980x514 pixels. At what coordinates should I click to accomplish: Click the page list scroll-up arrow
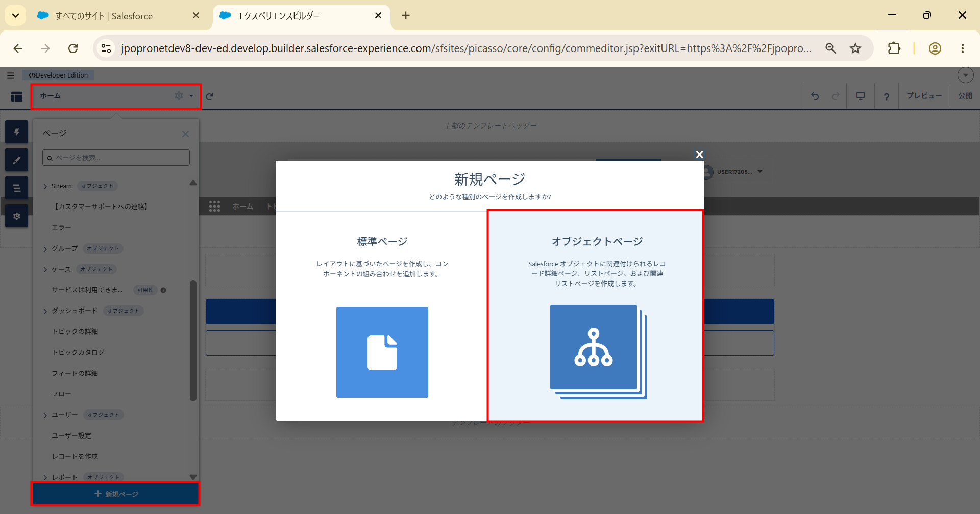[x=193, y=183]
